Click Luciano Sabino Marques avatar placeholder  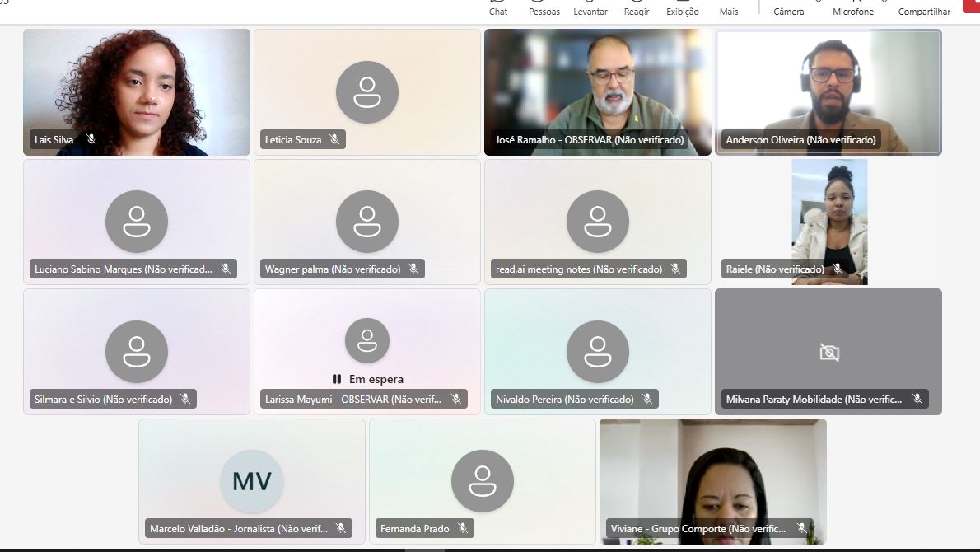[x=136, y=222]
